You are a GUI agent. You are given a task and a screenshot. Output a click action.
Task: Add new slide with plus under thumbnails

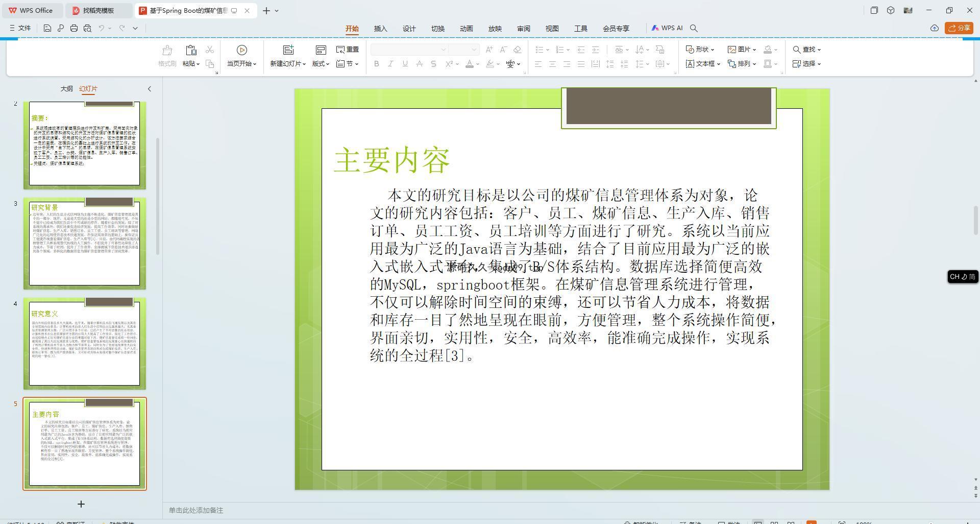point(81,504)
